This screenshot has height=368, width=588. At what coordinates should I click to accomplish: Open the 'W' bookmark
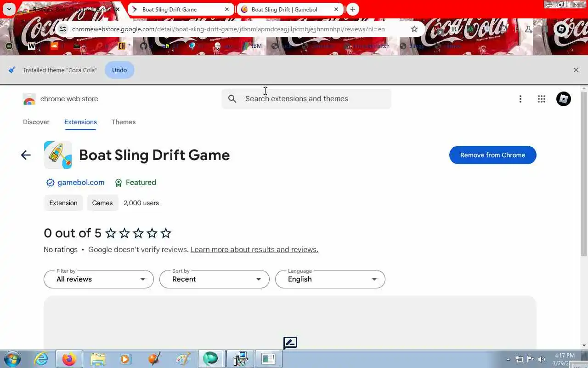(x=32, y=46)
